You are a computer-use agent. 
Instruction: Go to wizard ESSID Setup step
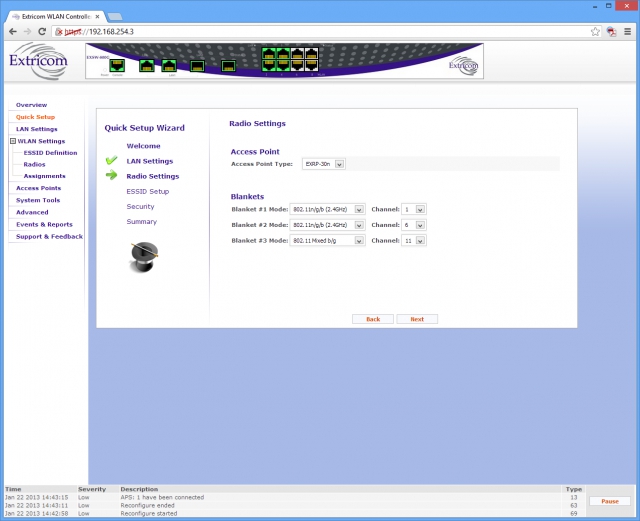[147, 191]
